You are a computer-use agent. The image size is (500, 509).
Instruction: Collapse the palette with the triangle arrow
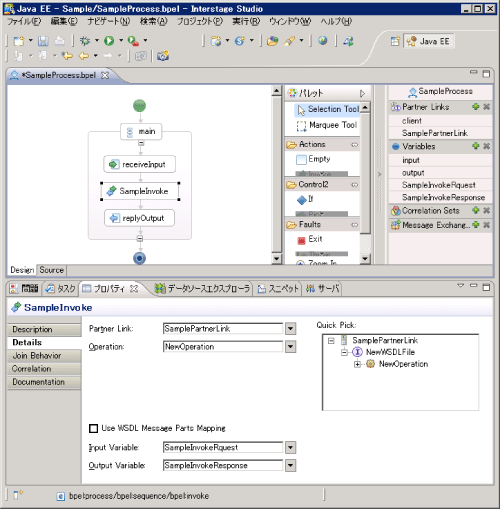tap(362, 93)
